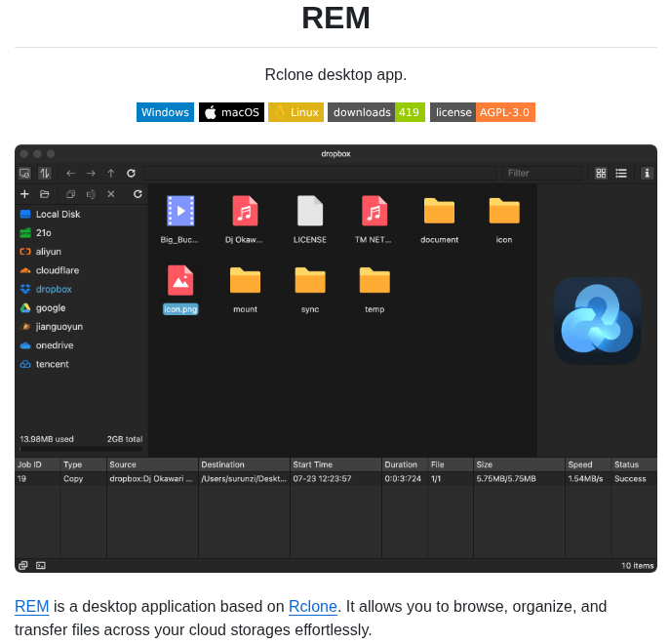This screenshot has width=670, height=644.
Task: Select the icon.png image file
Action: tap(179, 289)
